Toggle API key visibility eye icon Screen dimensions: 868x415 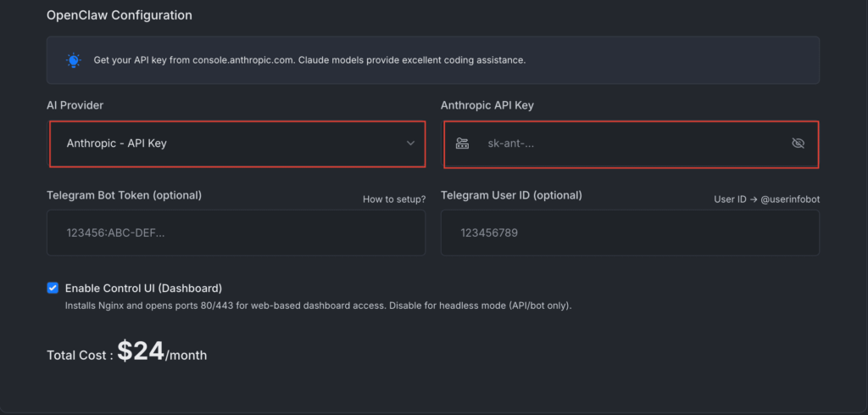(797, 143)
